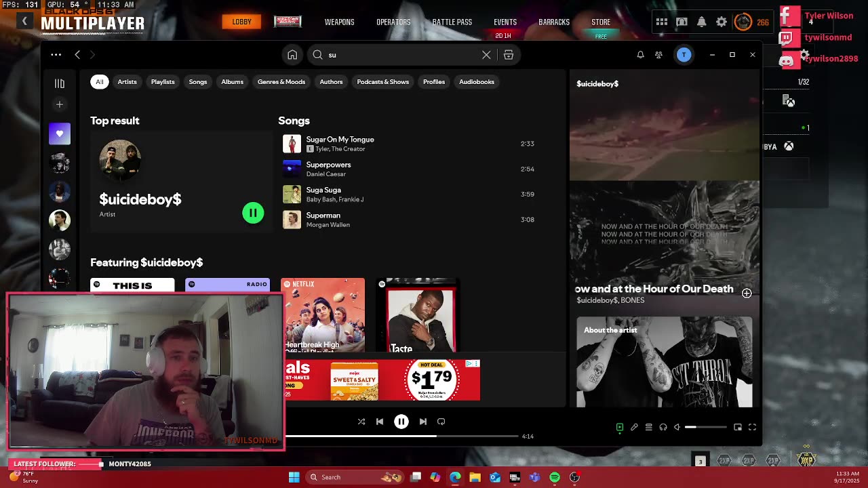Toggle Now Playing view icon
This screenshot has height=488, width=868.
pos(620,427)
